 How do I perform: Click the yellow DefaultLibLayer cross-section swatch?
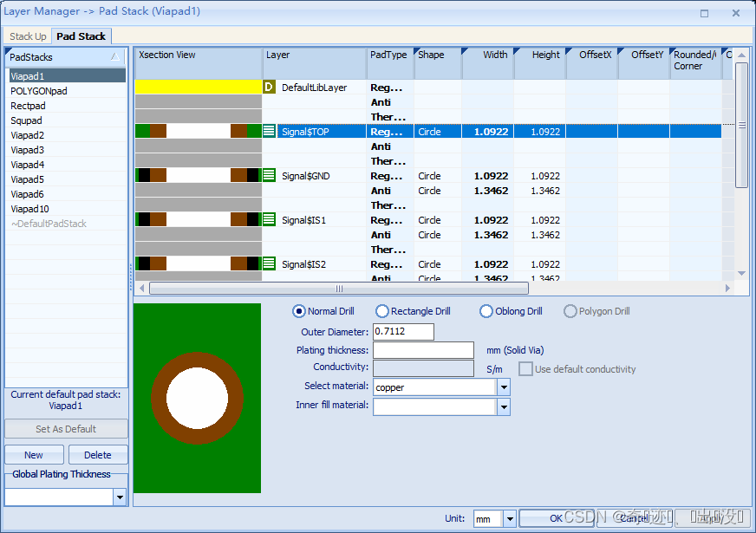[199, 87]
